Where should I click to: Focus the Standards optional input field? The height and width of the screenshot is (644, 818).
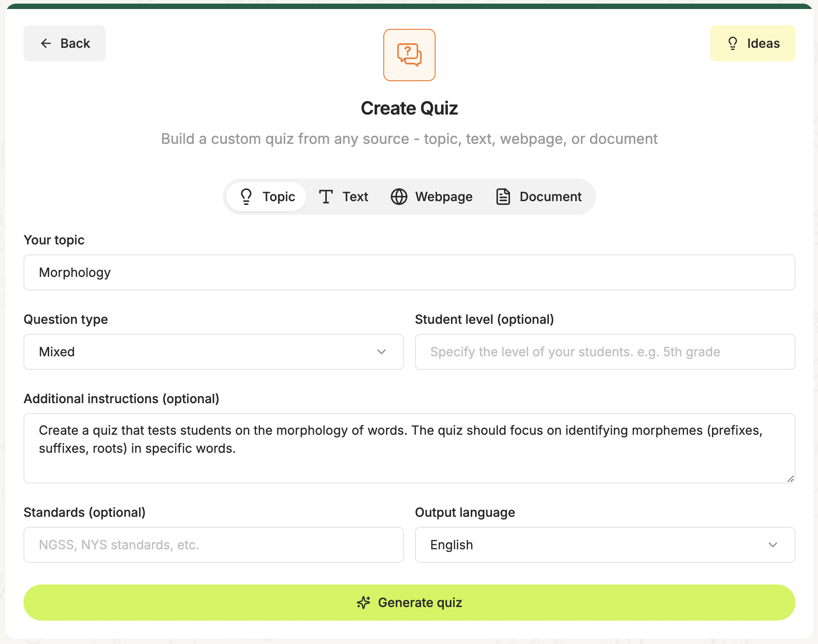coord(214,545)
